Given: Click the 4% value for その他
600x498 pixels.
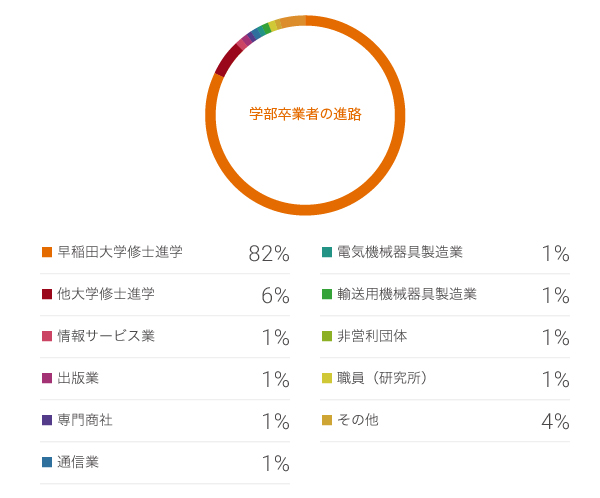Looking at the screenshot, I should pos(554,422).
